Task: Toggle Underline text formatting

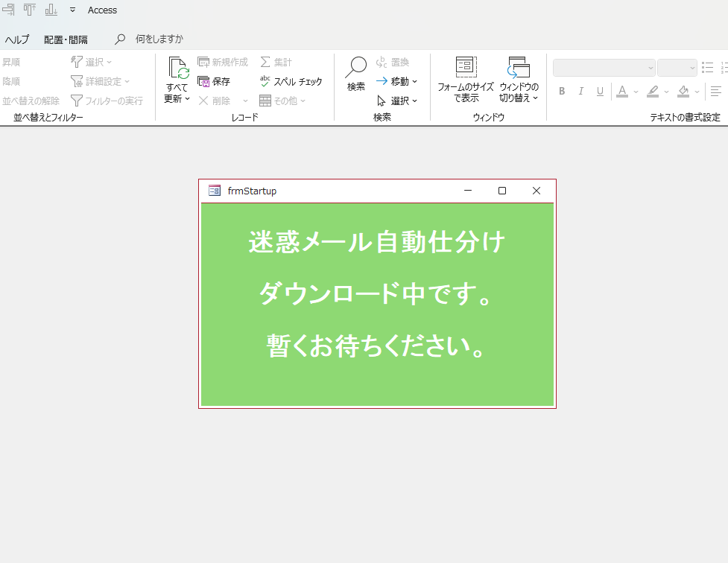Action: pos(600,92)
